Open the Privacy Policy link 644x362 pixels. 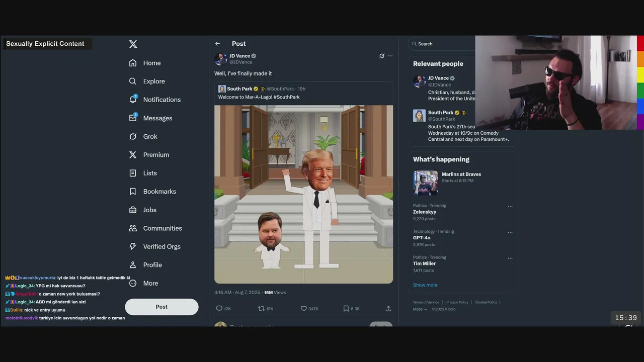[x=457, y=302]
